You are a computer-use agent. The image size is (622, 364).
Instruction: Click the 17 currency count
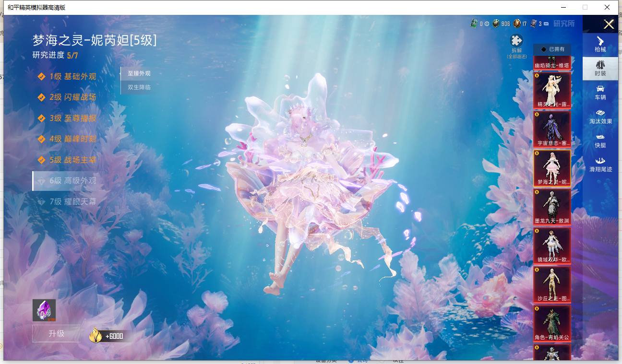(x=525, y=24)
